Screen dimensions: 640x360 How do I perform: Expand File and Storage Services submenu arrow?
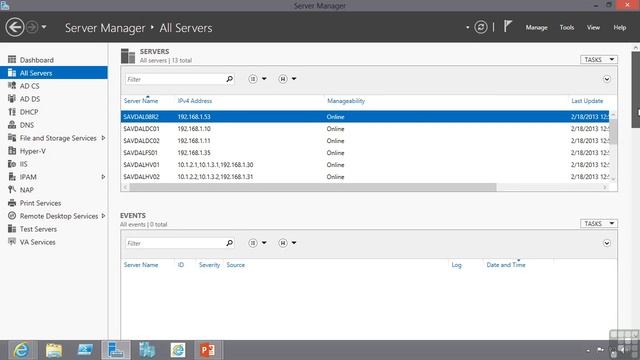tap(103, 138)
